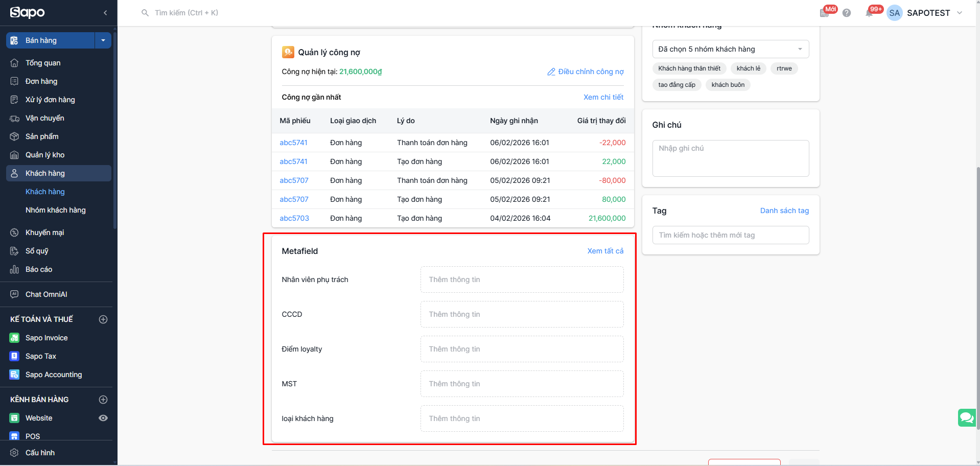Viewport: 980px width, 466px height.
Task: Add a channel via KÊNH BÁN HÀNG plus icon
Action: point(103,400)
